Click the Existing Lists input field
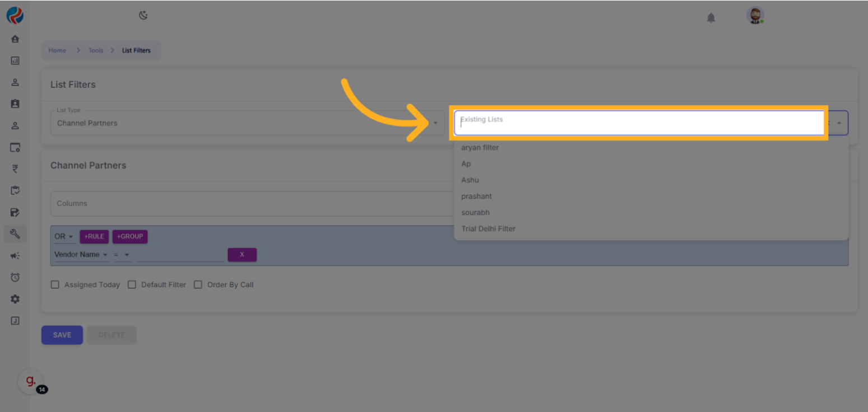The height and width of the screenshot is (412, 868). [639, 123]
